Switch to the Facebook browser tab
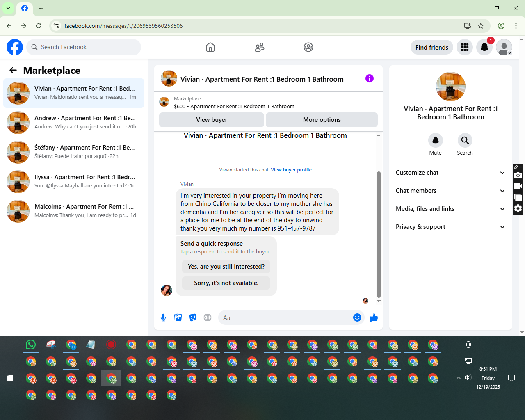The image size is (525, 420). [x=25, y=8]
